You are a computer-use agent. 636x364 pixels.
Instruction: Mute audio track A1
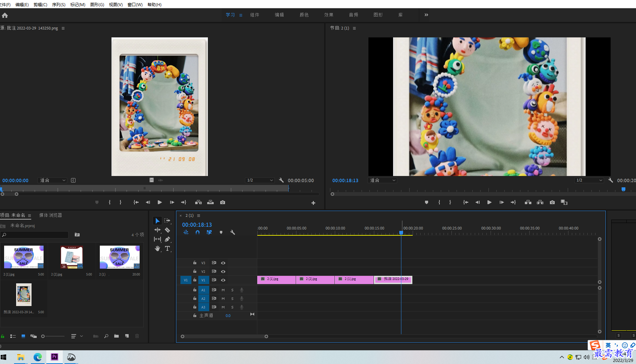point(223,290)
